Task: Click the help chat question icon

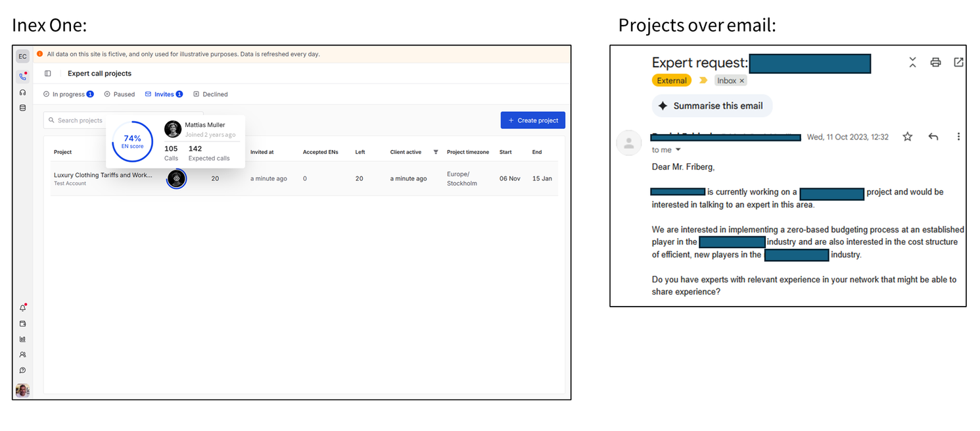Action: (22, 370)
